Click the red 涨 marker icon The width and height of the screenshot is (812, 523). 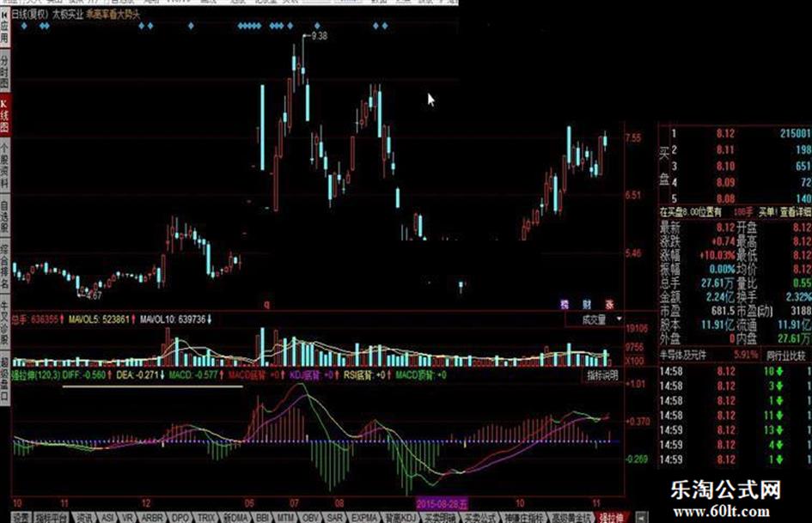pyautogui.click(x=609, y=305)
